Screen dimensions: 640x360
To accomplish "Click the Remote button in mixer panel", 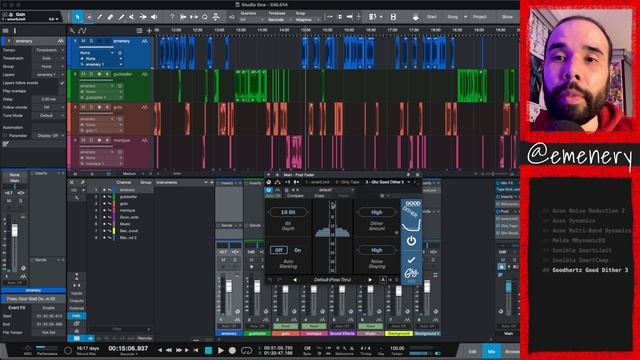I will coord(144,338).
